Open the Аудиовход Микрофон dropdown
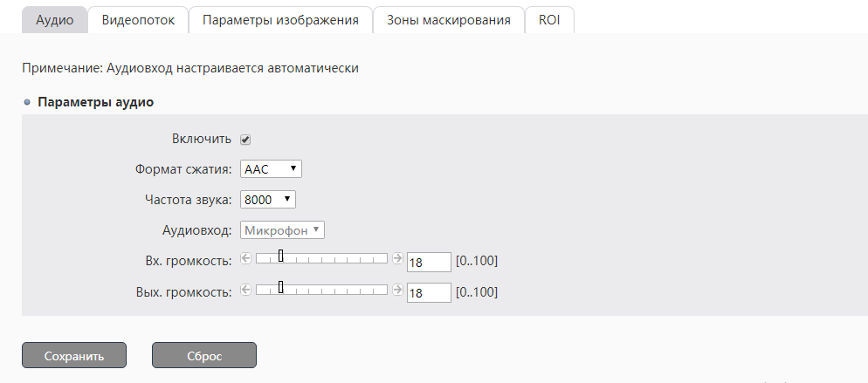The height and width of the screenshot is (383, 868). click(282, 230)
